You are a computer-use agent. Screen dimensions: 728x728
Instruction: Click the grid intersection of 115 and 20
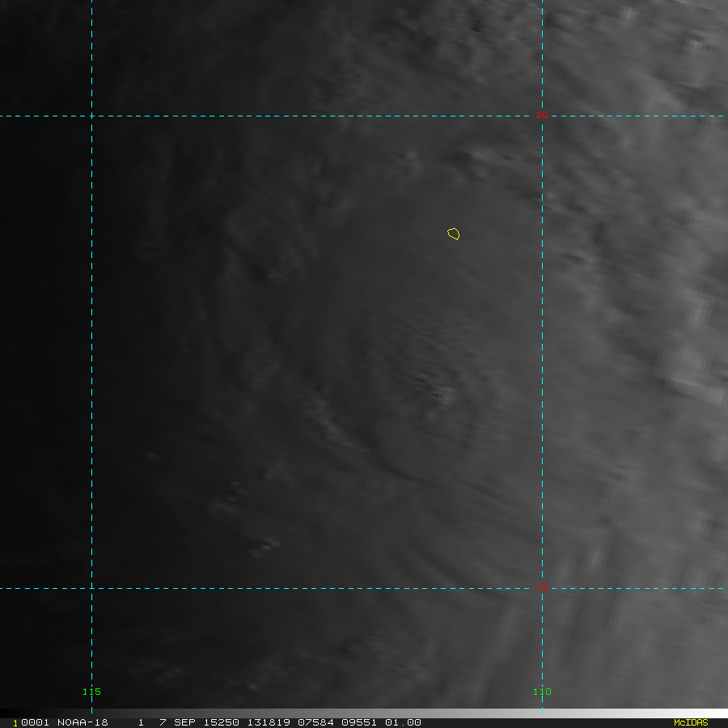(91, 116)
